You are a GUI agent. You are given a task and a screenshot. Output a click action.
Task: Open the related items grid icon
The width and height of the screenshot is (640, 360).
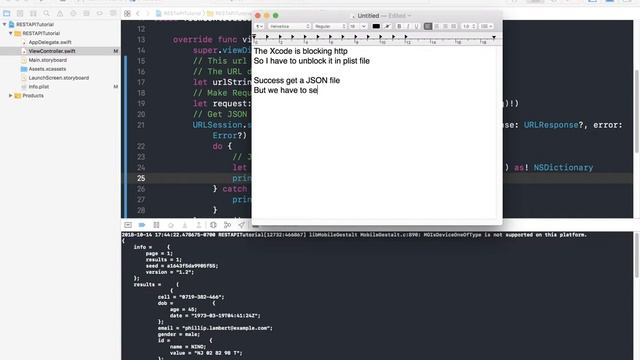pos(127,13)
